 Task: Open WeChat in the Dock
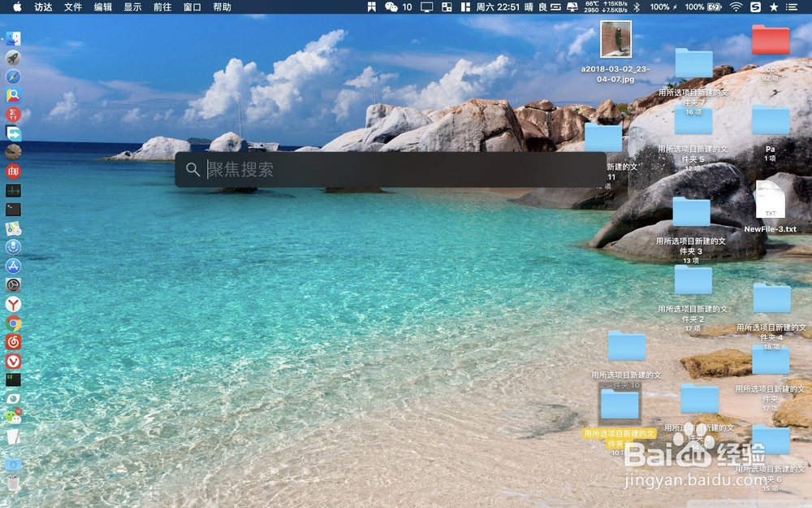(x=14, y=417)
